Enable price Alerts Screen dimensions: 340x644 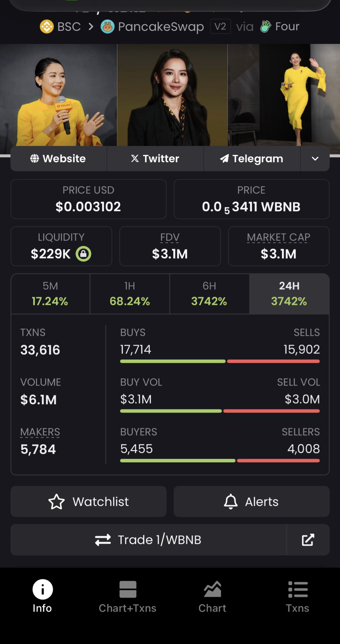click(251, 502)
